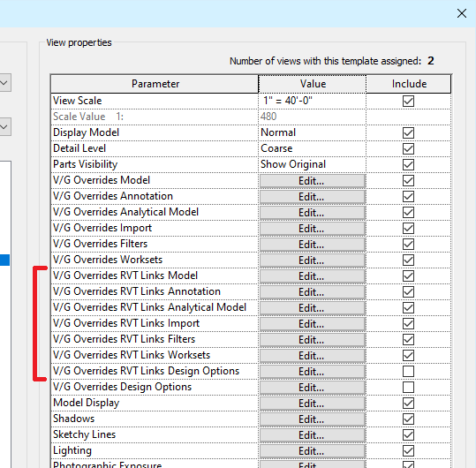Toggle Include checkbox for Detail Level
The image size is (476, 468).
408,148
